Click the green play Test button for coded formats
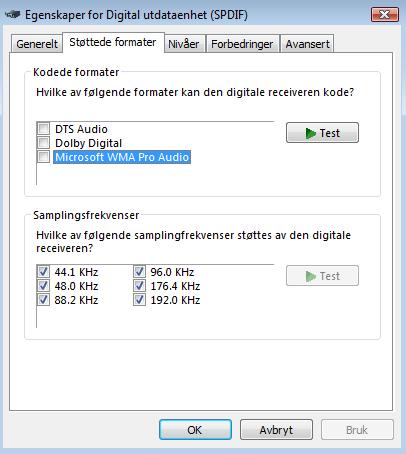Screen dimensions: 406x454 tap(322, 133)
